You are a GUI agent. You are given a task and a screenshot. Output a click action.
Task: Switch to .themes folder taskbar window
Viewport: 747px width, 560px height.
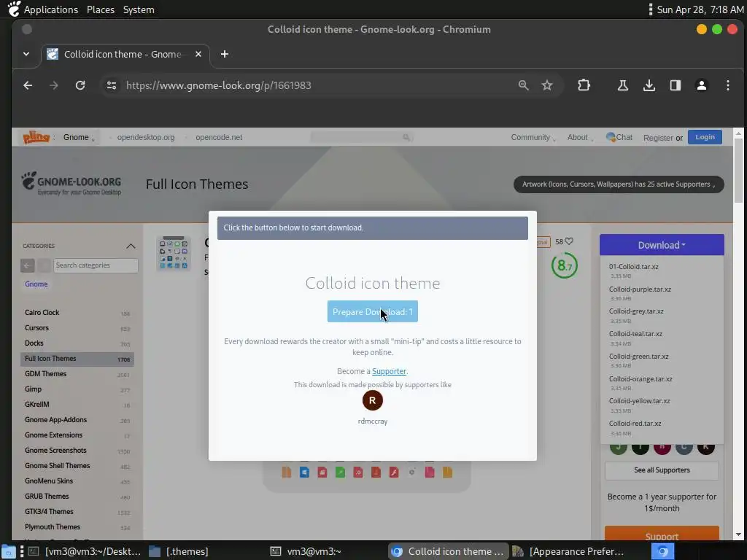coord(179,552)
